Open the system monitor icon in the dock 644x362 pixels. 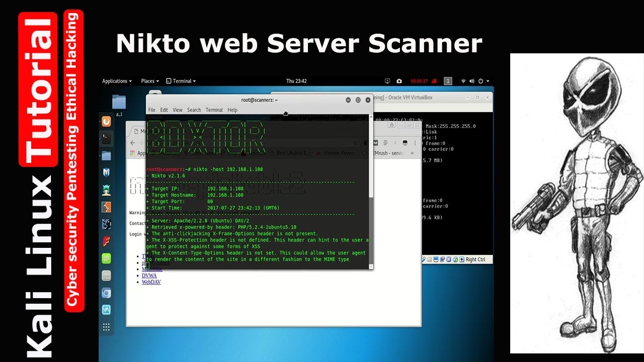click(106, 310)
